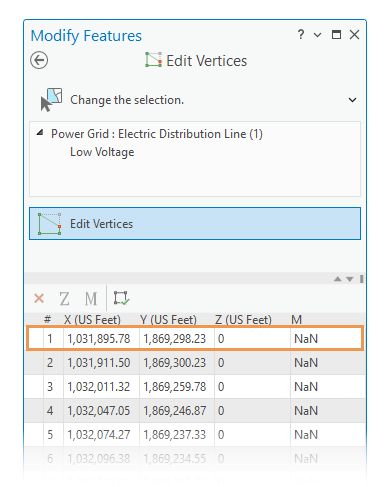
Task: Select Power Grid : Electric Distribution Line entry
Action: 157,134
